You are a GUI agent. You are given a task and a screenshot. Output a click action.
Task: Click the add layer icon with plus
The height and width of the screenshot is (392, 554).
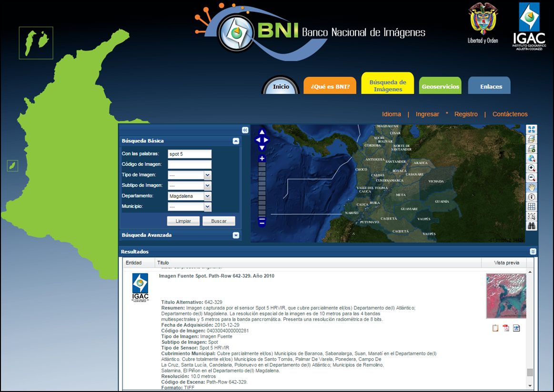[x=532, y=149]
